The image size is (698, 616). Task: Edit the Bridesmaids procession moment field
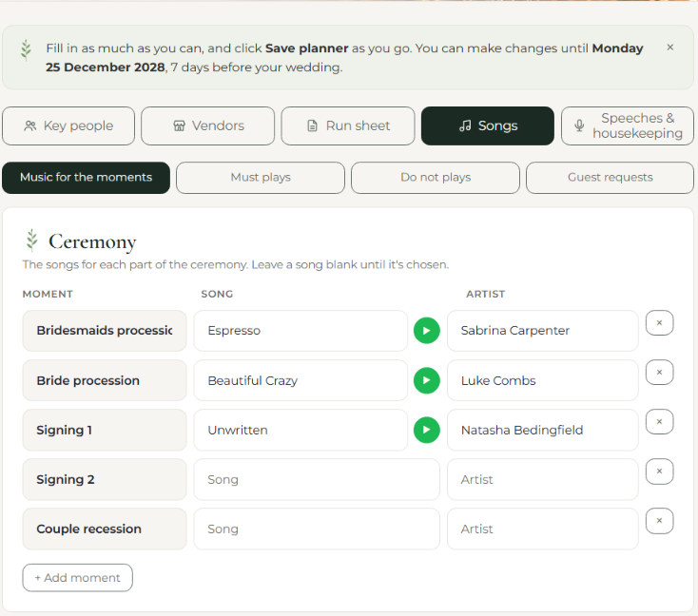click(105, 331)
